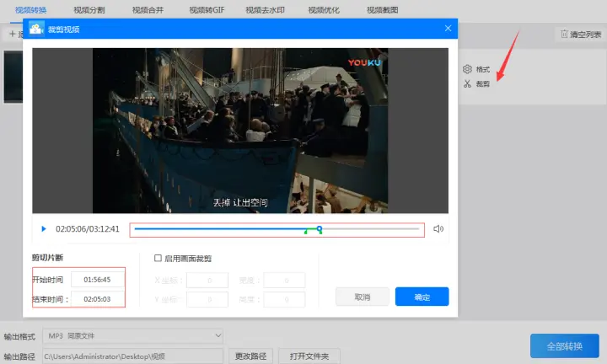Click the 宽度 input field
The height and width of the screenshot is (364, 607).
coord(284,281)
